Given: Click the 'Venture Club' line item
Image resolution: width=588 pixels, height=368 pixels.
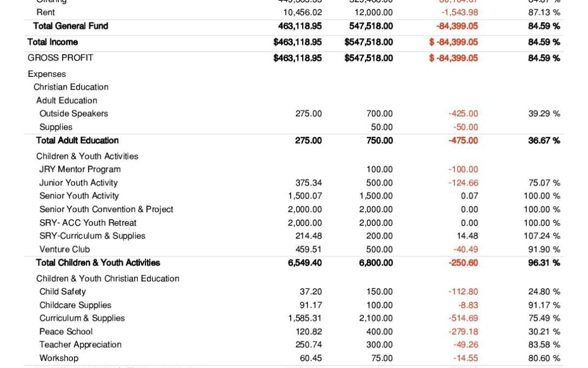Looking at the screenshot, I should coord(64,250).
